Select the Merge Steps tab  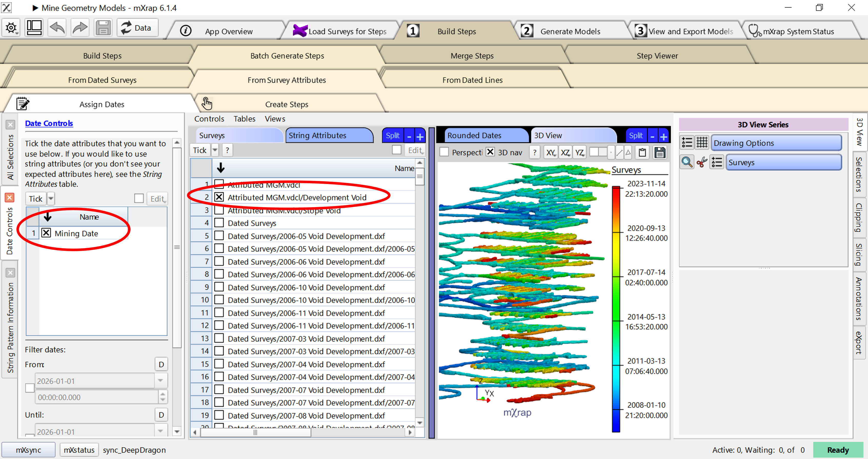coord(472,56)
